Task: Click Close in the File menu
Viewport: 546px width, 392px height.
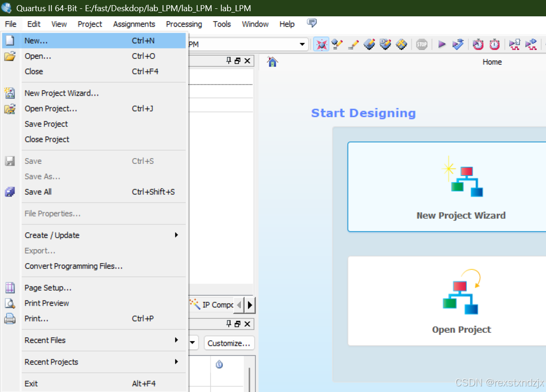Action: [x=94, y=71]
